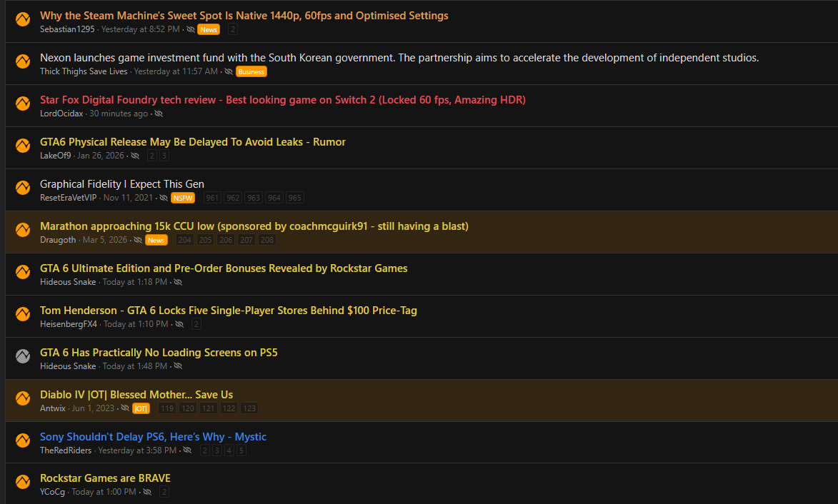Open Tom Henderson GTA 6 $100 Price-Tag thread

[x=228, y=311]
